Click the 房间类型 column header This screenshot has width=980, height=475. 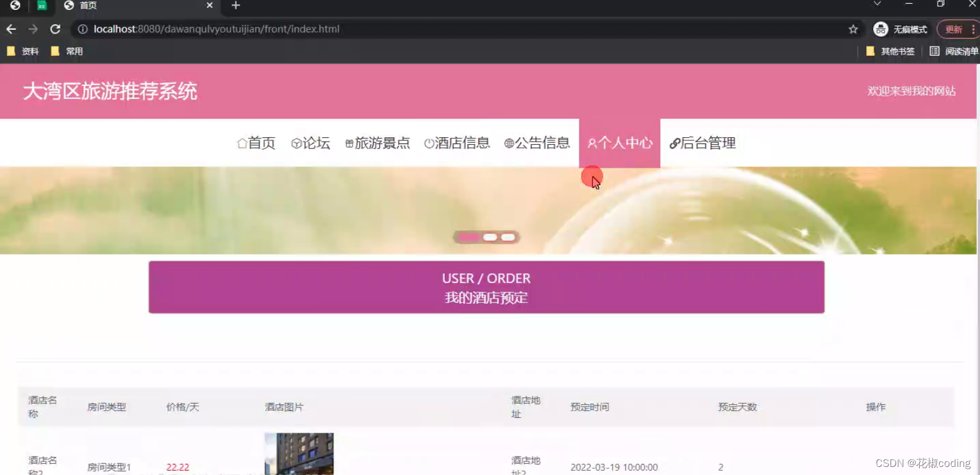[106, 407]
